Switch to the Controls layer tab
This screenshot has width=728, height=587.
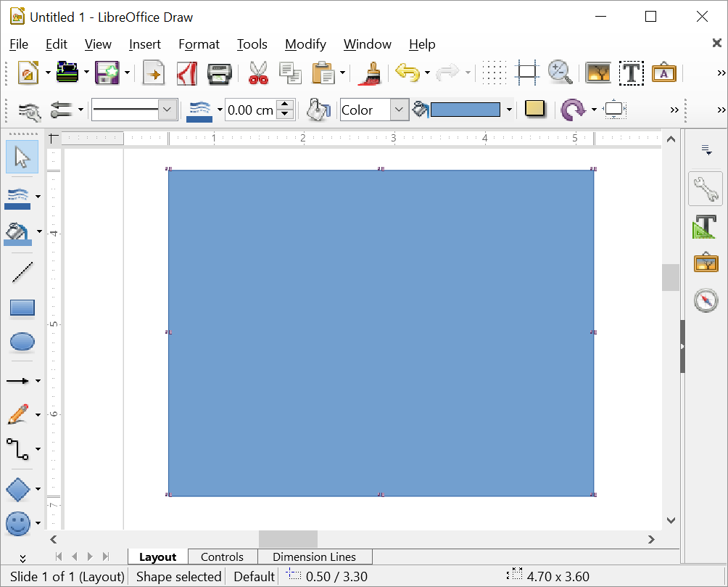(222, 557)
